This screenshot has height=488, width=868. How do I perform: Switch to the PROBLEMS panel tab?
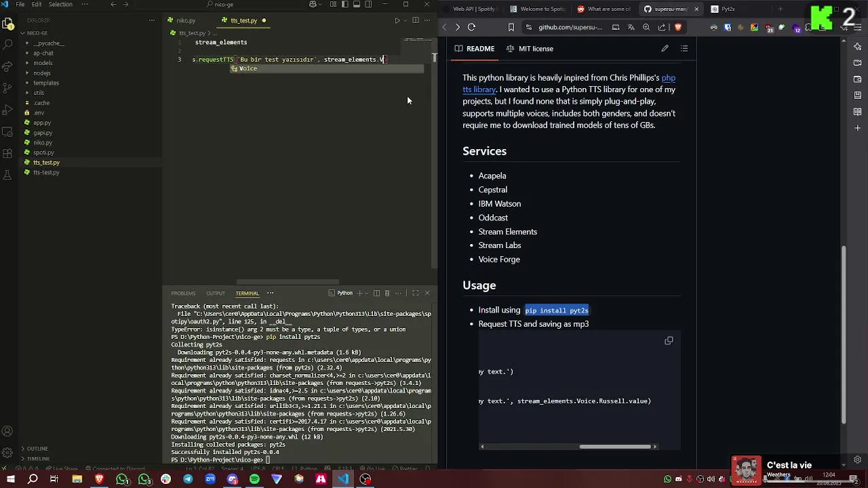183,293
